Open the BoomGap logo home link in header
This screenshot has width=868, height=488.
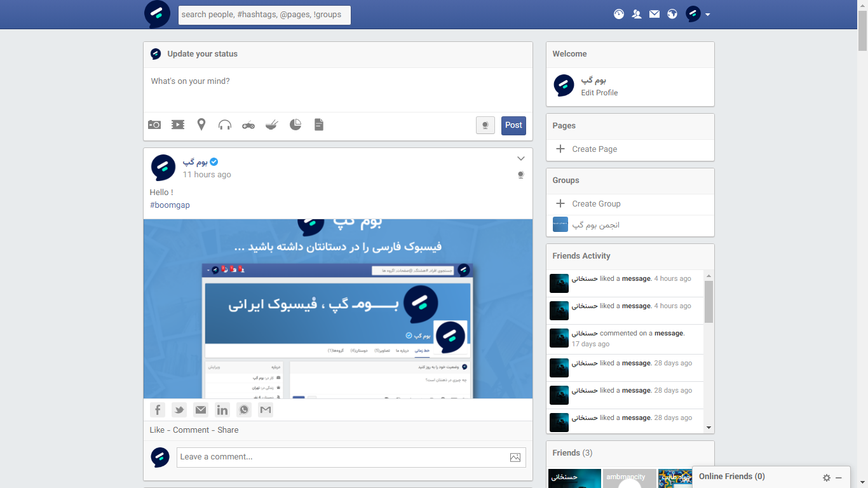[157, 14]
